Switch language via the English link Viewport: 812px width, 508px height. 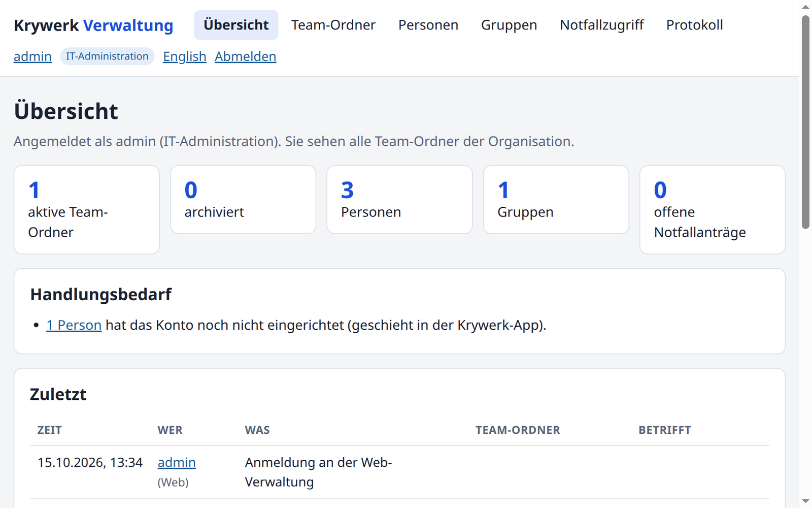click(x=185, y=56)
